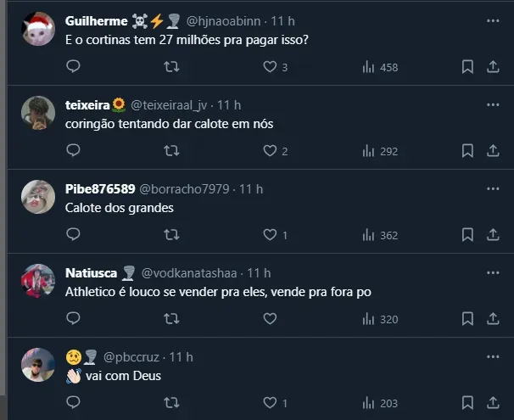
Task: Retweet the pbccruz "vai com Deus" tweet
Action: 171,402
